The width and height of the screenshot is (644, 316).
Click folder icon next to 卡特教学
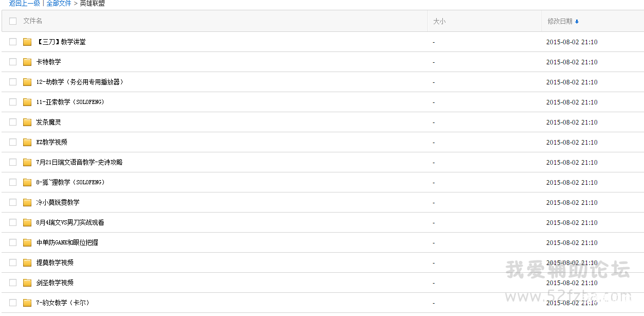(x=27, y=62)
